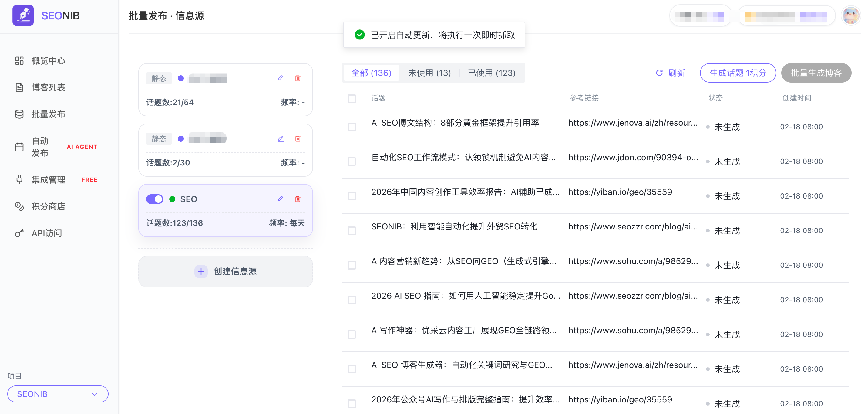868x414 pixels.
Task: Toggle off SEO auto-update switch
Action: 155,199
